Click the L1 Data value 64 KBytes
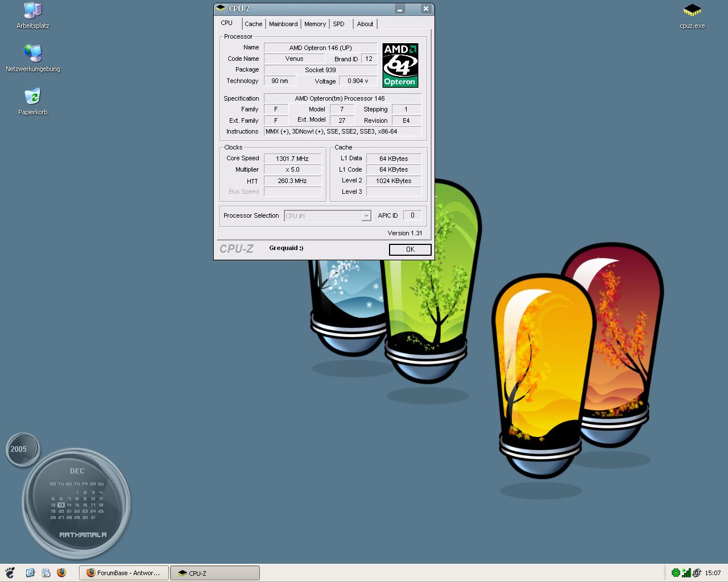 coord(394,159)
